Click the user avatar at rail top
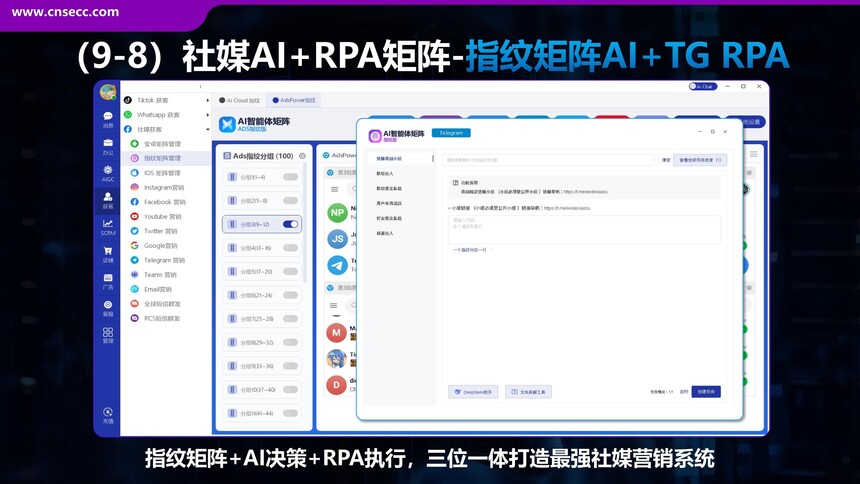 click(108, 92)
